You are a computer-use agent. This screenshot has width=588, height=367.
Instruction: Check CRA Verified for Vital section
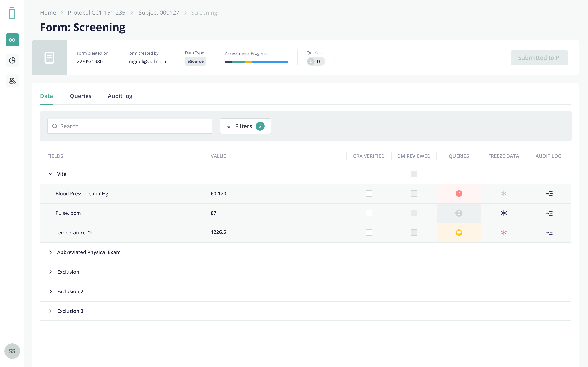tap(369, 174)
